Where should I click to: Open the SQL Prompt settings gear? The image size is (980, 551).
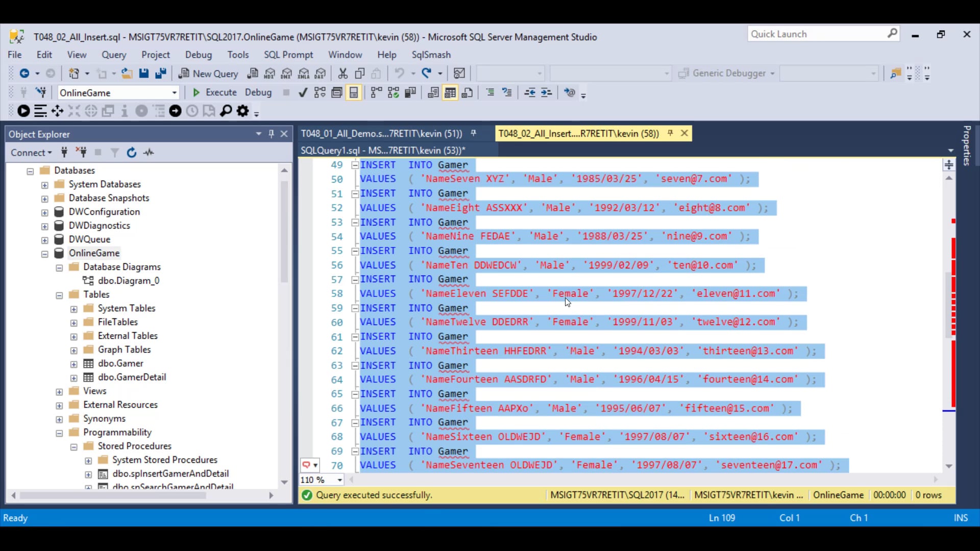(243, 111)
